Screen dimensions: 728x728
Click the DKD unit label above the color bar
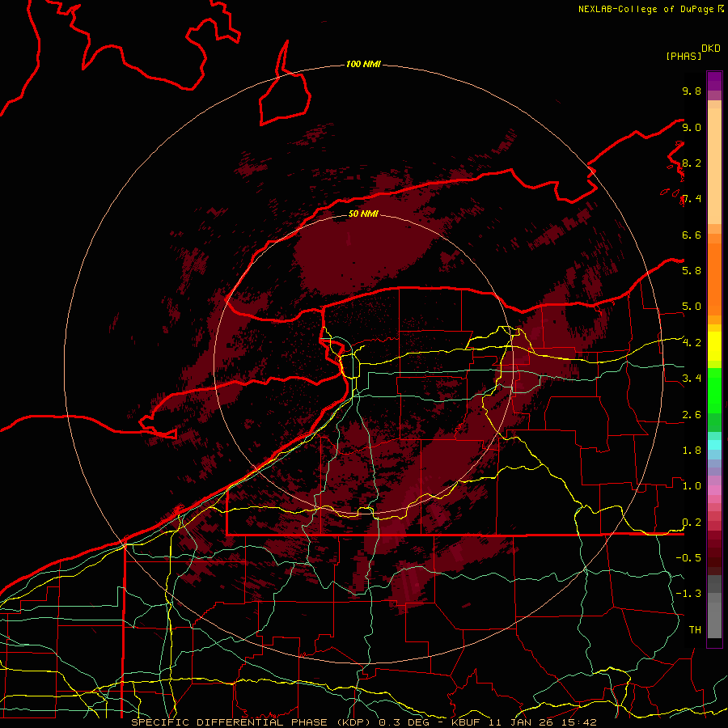pyautogui.click(x=711, y=49)
